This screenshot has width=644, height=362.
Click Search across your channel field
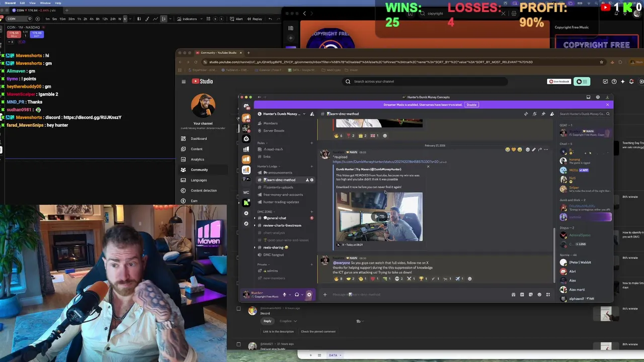coord(425,81)
